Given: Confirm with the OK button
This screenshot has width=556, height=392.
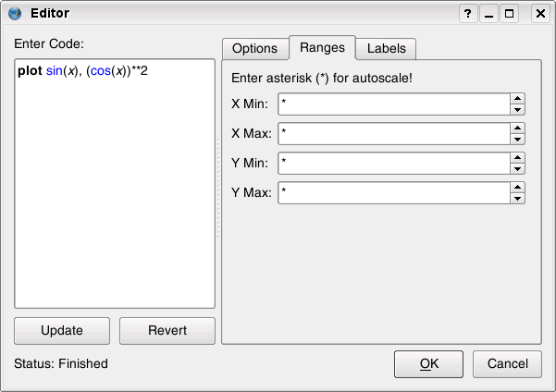Looking at the screenshot, I should point(428,363).
